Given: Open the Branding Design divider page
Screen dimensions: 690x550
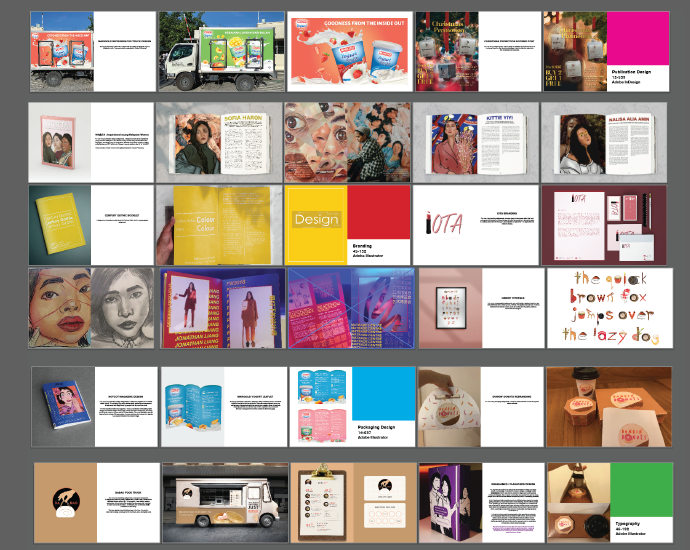Looking at the screenshot, I should coord(348,224).
